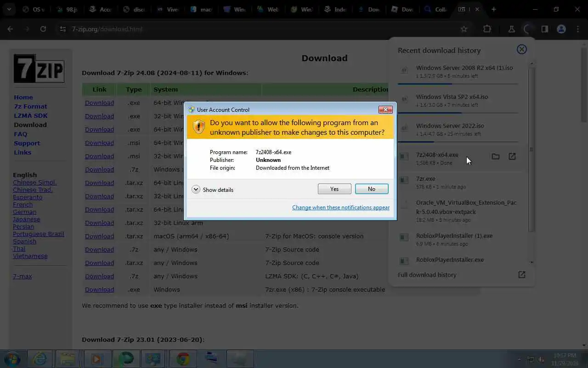The height and width of the screenshot is (368, 588).
Task: Open Google Chrome taskbar icon
Action: 183,359
